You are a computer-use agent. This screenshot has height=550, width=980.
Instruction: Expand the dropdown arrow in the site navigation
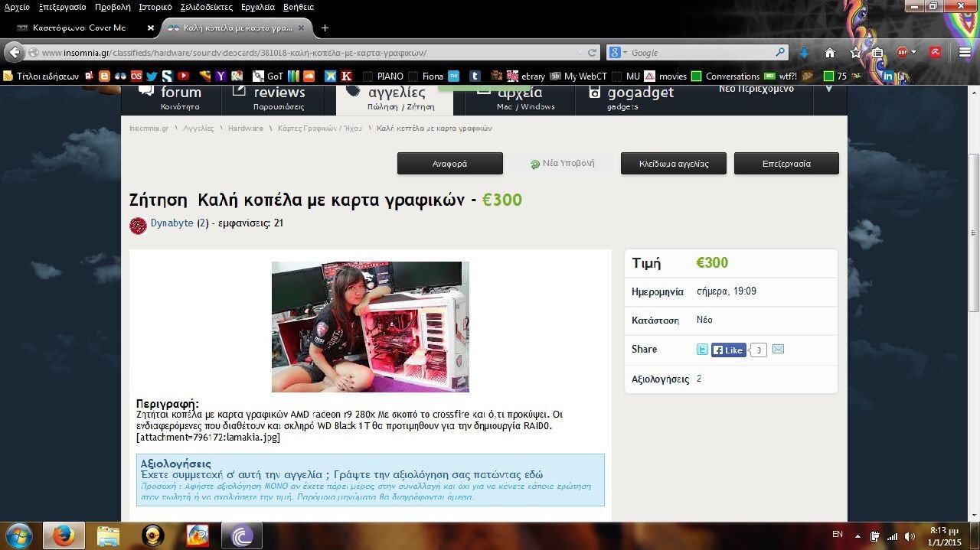coord(828,89)
